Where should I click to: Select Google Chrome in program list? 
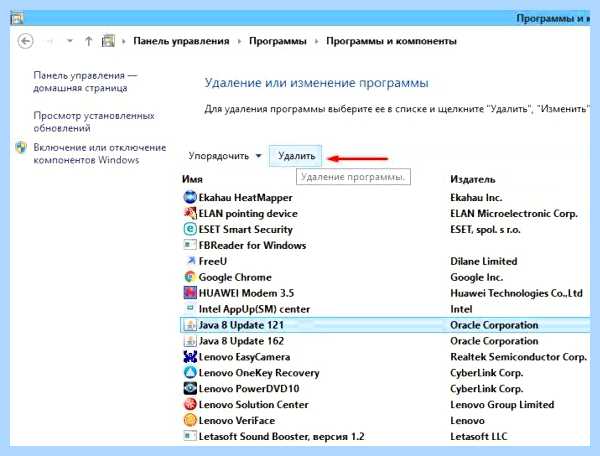[235, 277]
